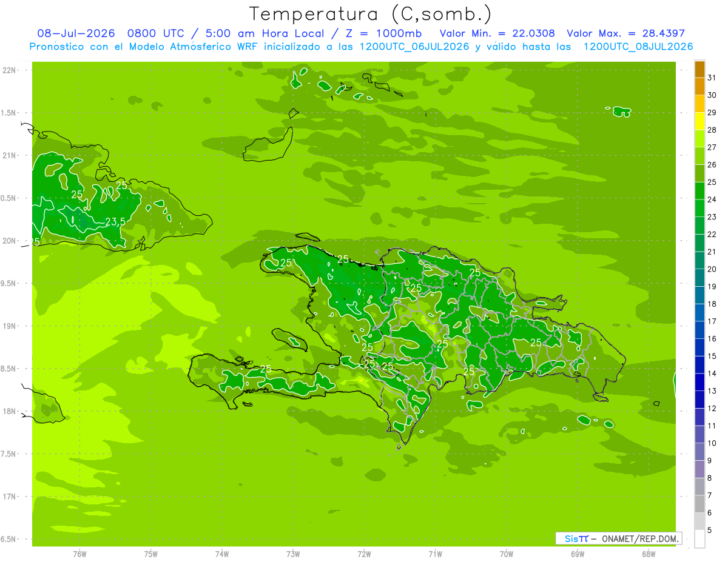Click the '17' label on the color scale
Image resolution: width=728 pixels, height=562 pixels.
pyautogui.click(x=712, y=321)
